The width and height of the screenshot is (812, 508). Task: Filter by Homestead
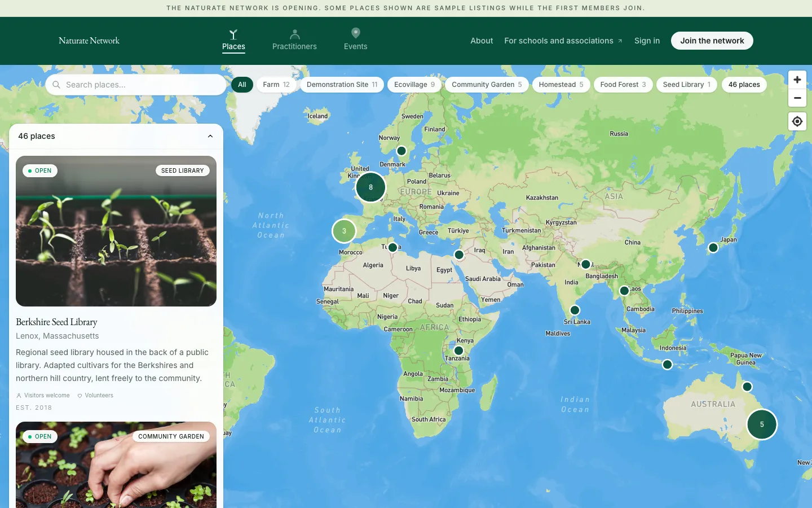click(561, 85)
